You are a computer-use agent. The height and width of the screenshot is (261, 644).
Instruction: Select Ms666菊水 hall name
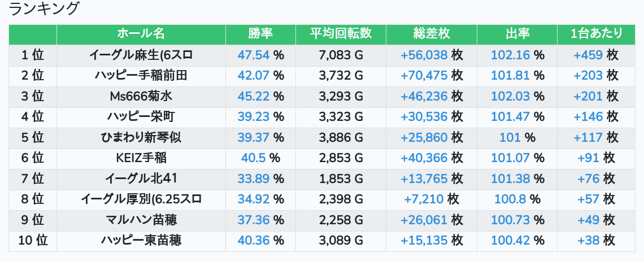(141, 96)
